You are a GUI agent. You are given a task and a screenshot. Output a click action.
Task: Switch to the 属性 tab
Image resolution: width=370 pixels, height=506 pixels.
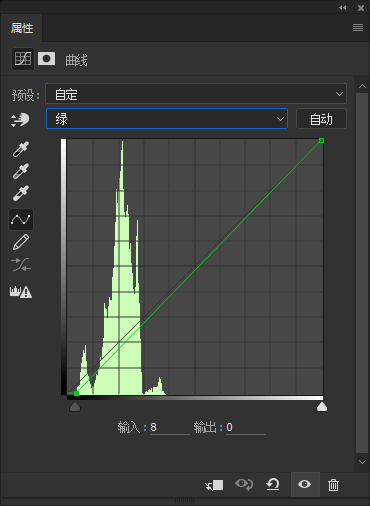click(22, 28)
